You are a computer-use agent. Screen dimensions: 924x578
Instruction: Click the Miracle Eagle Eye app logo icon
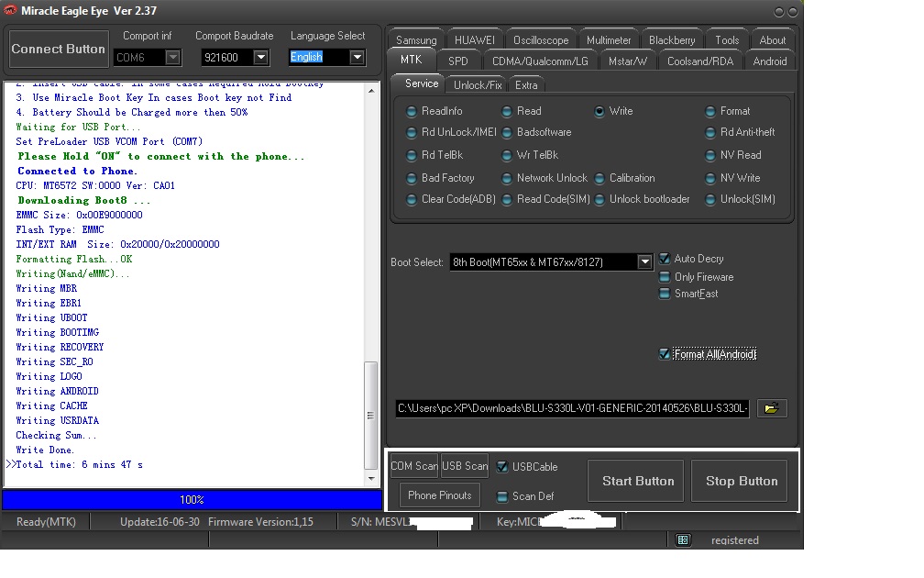pos(10,11)
